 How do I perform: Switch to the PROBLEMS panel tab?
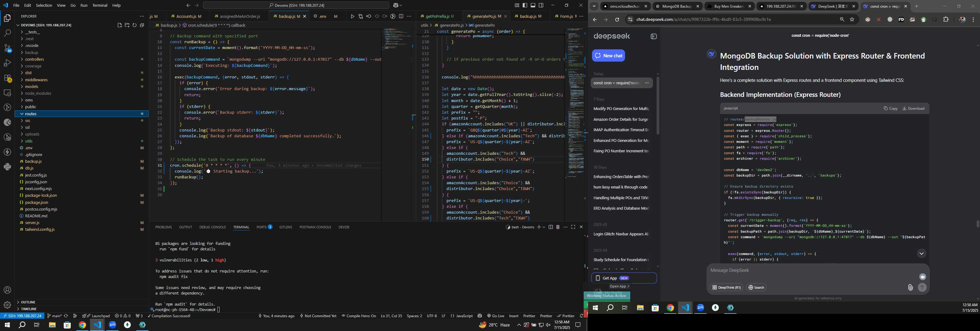click(164, 227)
